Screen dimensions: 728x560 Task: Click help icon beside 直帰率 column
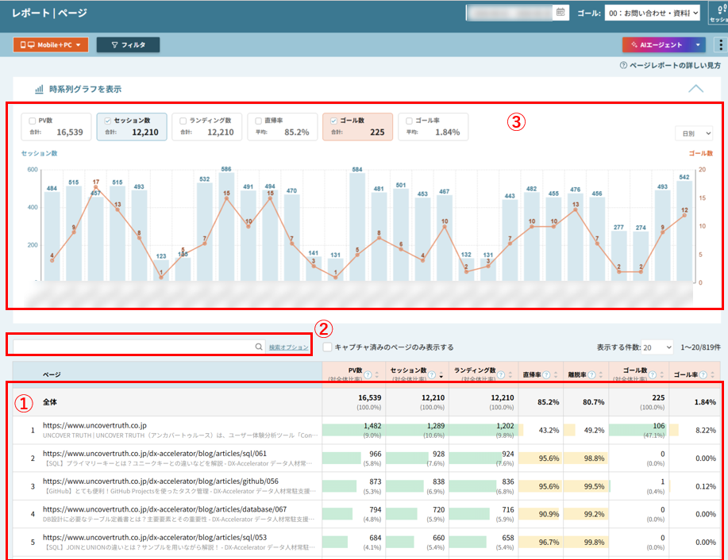546,374
